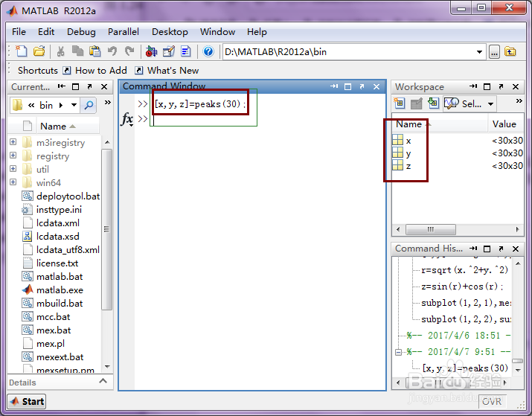Open the Edit menu
532x416 pixels.
pyautogui.click(x=46, y=32)
